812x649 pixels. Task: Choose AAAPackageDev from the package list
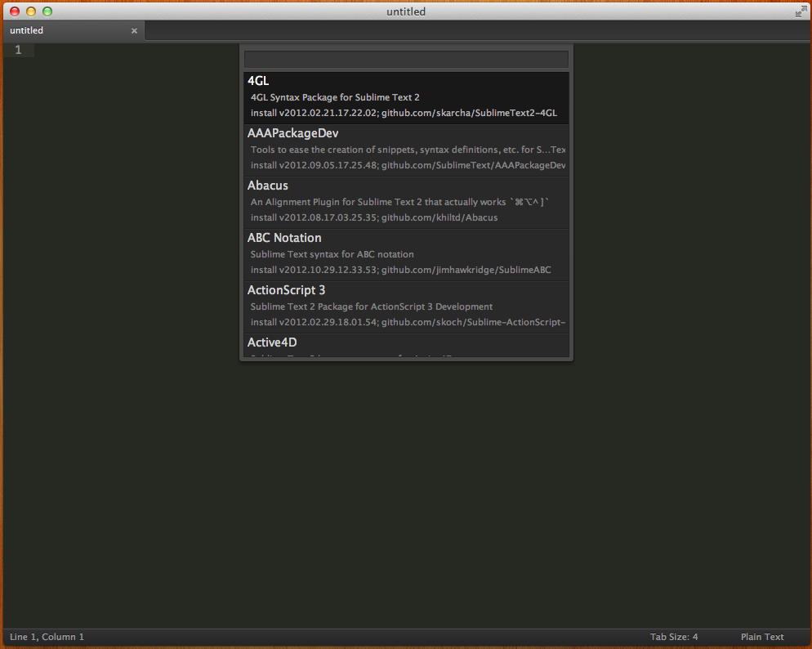click(406, 150)
